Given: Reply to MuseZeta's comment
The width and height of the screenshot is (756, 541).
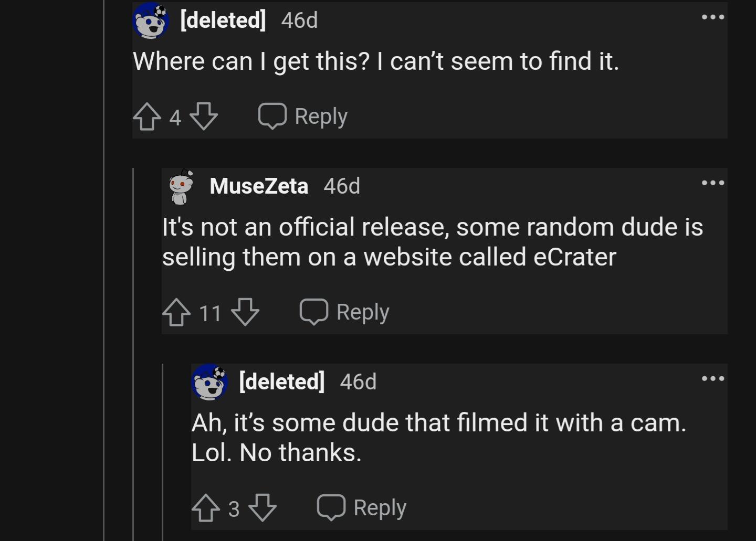Looking at the screenshot, I should click(344, 312).
